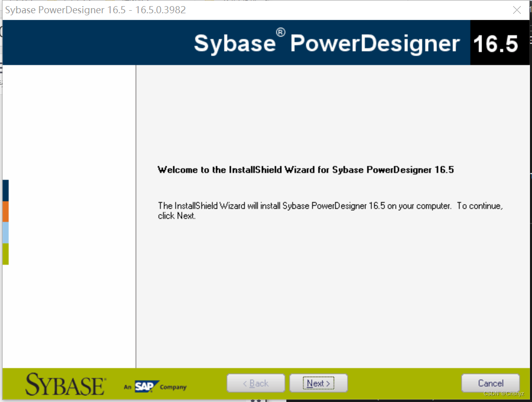Click the Next button to continue
532x402 pixels.
[318, 383]
